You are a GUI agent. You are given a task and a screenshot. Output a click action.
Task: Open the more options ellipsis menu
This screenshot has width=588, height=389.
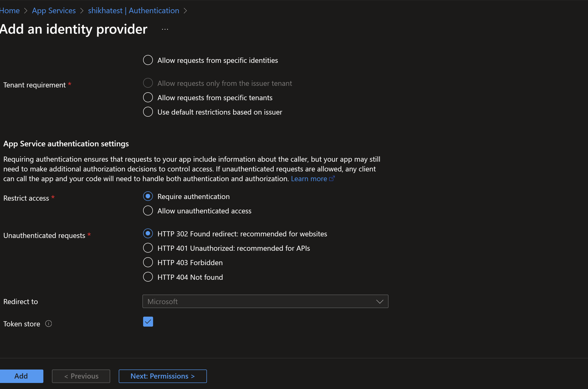pyautogui.click(x=164, y=29)
